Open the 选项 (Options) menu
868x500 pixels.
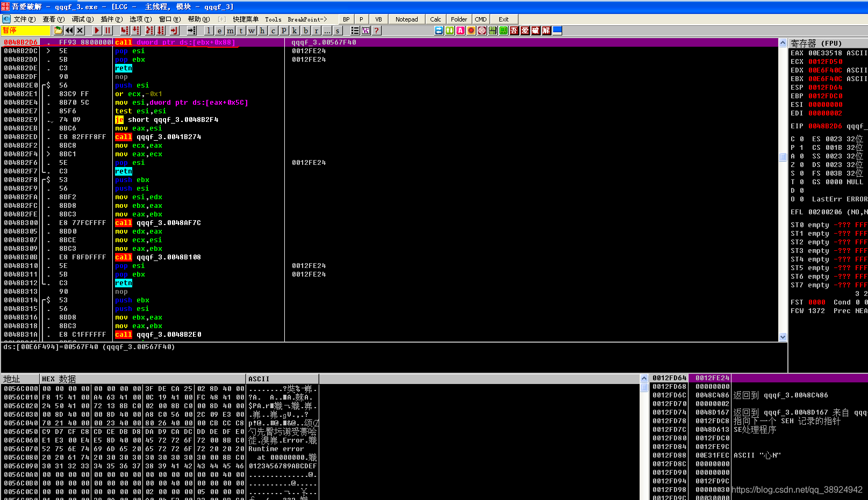(x=140, y=19)
